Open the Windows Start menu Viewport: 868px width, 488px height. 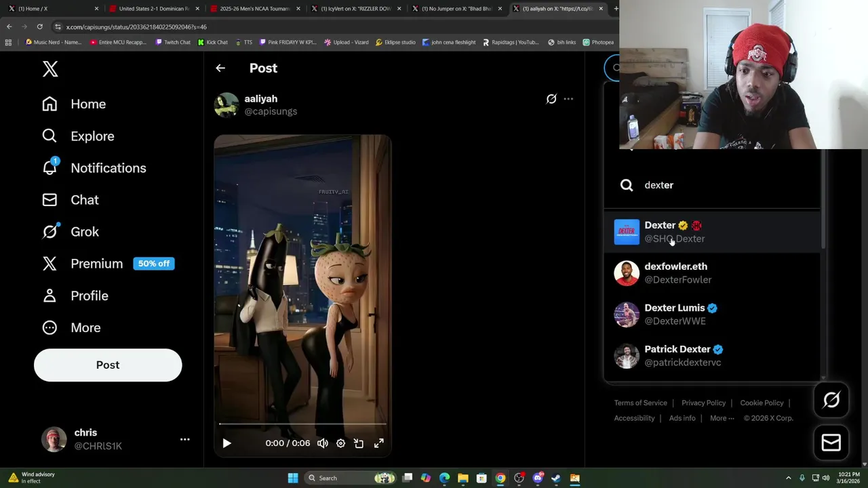pos(293,478)
